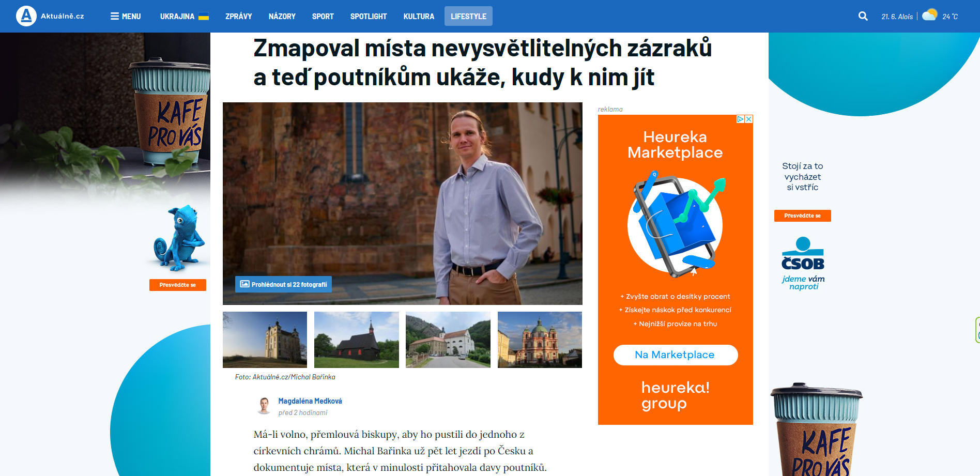Open the first church tower thumbnail

point(265,340)
